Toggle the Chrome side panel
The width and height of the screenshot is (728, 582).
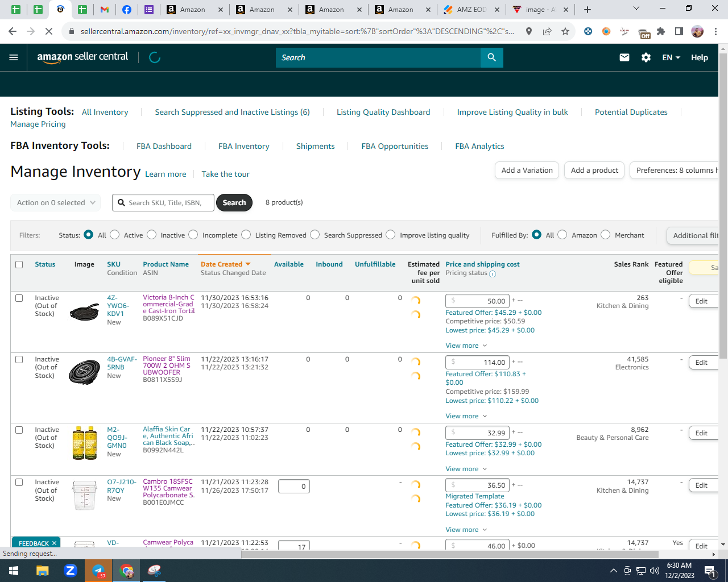click(x=679, y=31)
